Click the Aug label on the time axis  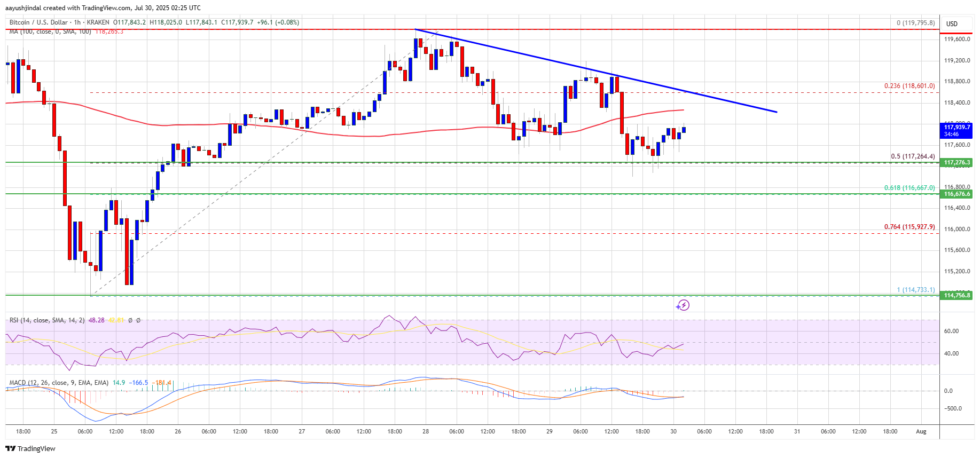point(921,431)
